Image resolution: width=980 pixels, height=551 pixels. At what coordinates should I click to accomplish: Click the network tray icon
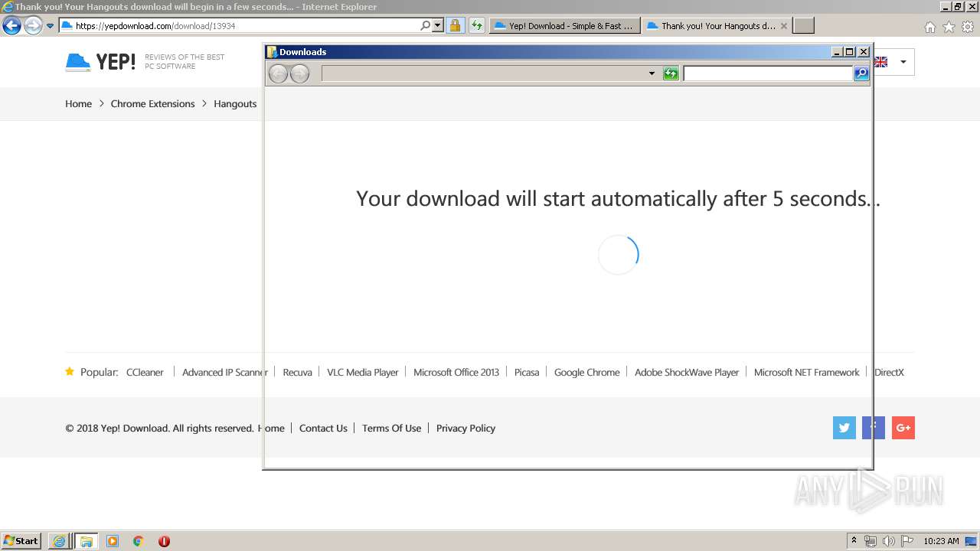tap(871, 541)
